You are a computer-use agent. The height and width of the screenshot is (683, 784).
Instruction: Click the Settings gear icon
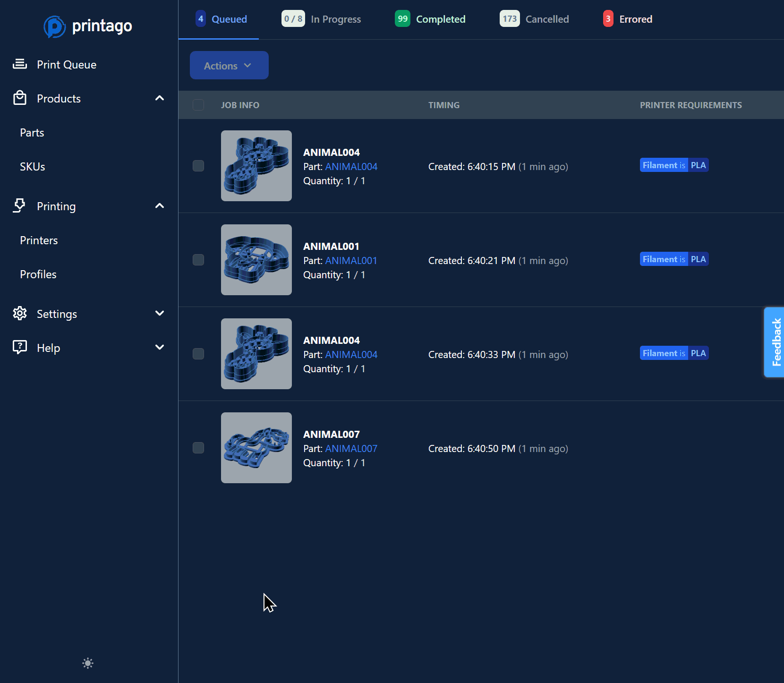tap(20, 313)
